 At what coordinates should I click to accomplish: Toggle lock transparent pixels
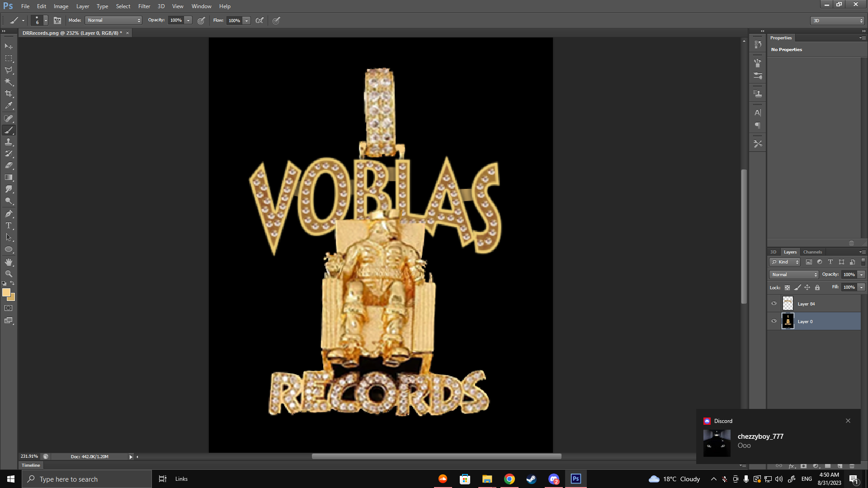787,287
